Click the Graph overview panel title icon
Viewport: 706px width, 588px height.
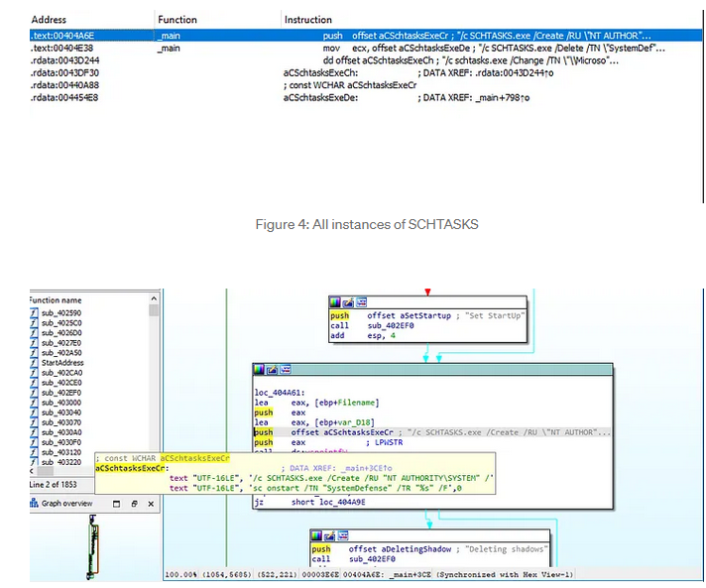(x=35, y=504)
